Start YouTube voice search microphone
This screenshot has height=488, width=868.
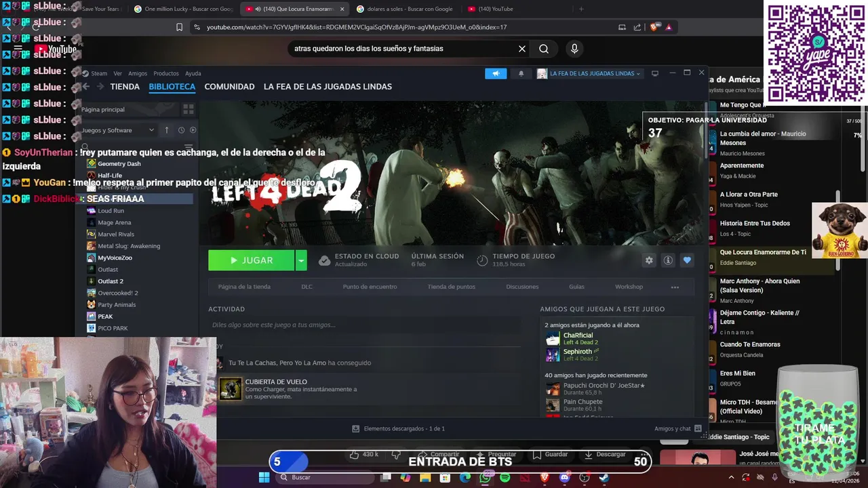(574, 49)
